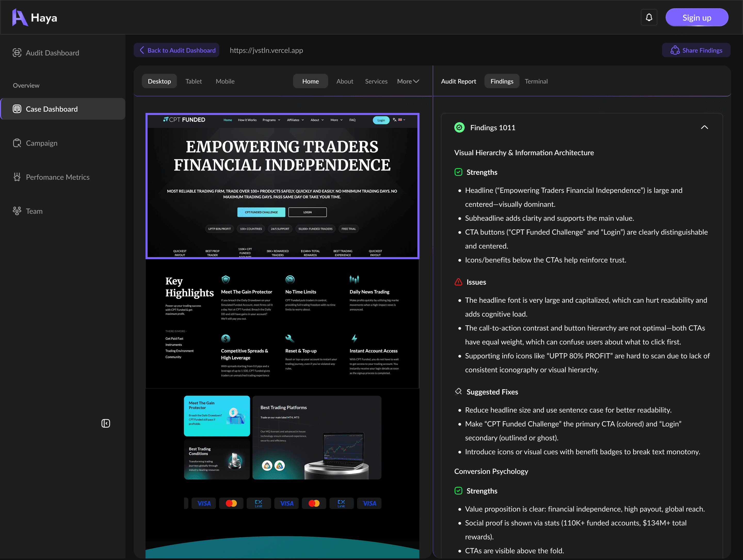Switch to the Terminal tab
743x560 pixels.
[x=536, y=81]
